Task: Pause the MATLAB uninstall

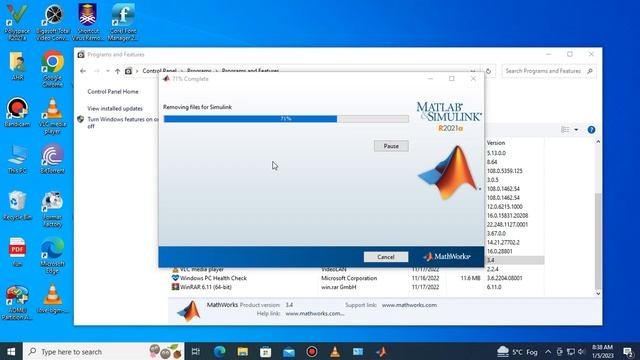Action: (x=391, y=146)
